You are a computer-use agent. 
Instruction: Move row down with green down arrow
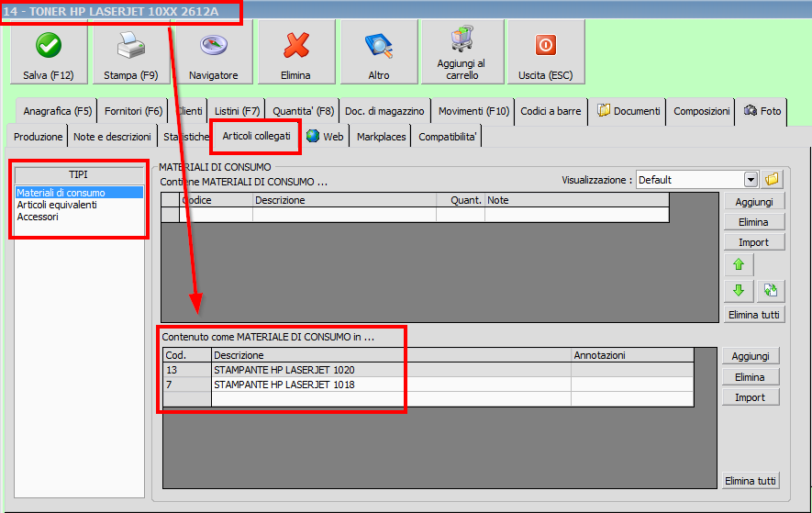[x=739, y=290]
